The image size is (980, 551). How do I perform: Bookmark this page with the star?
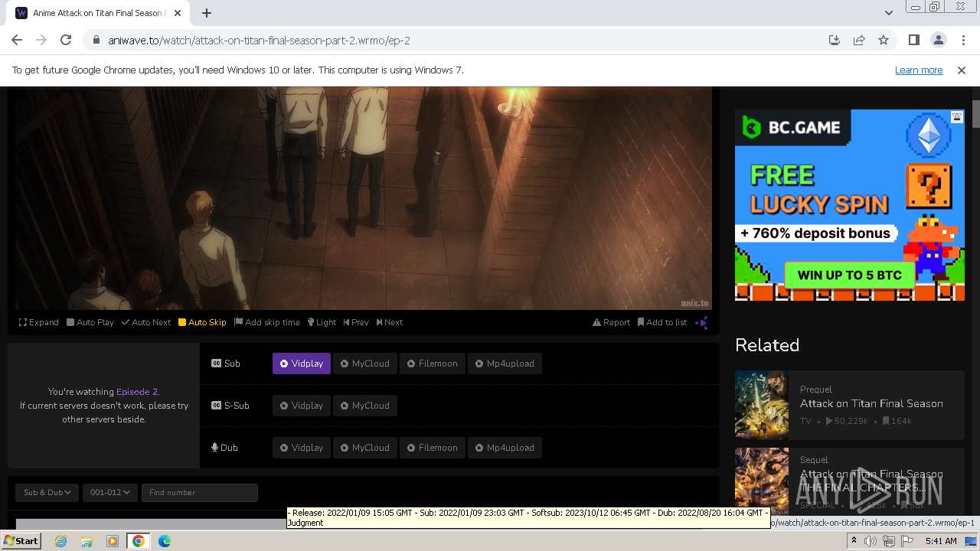point(884,41)
